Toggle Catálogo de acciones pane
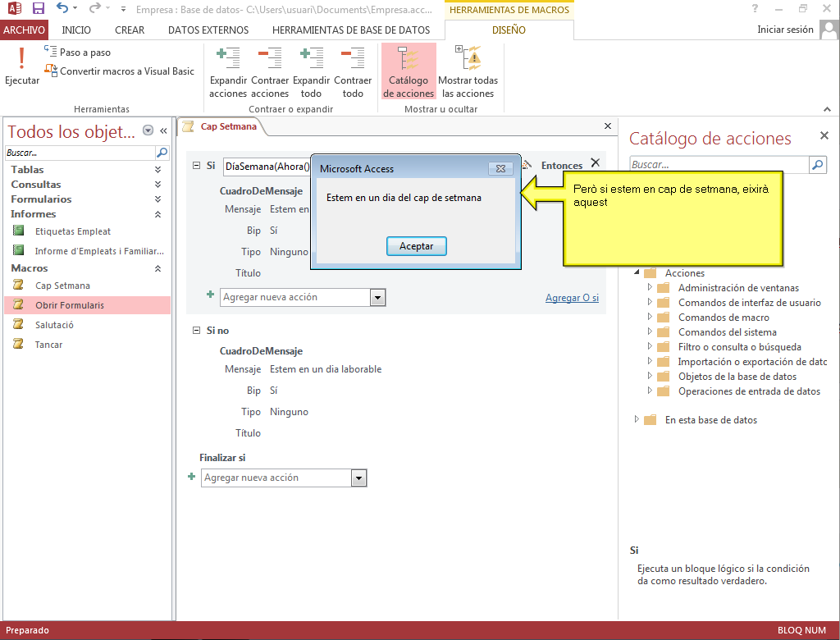 click(x=409, y=72)
